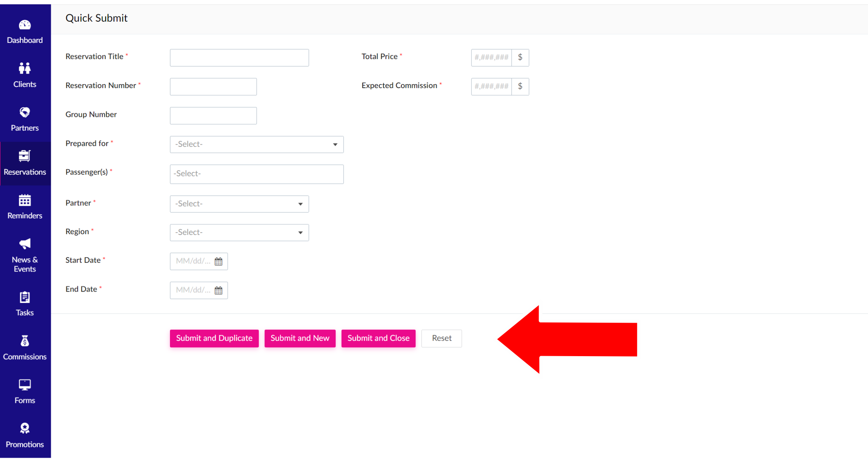Open Start Date calendar picker icon
The image size is (868, 462).
218,261
